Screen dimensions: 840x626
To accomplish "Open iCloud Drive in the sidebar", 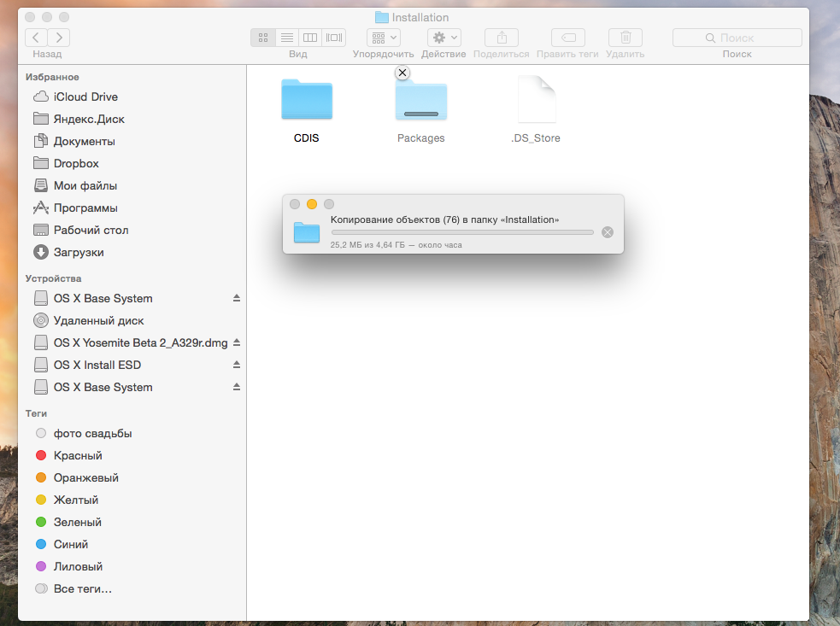I will 85,97.
